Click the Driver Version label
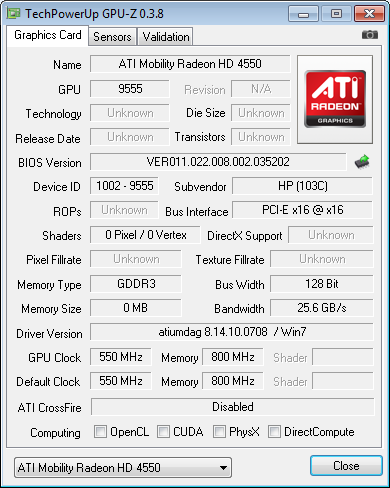Screen dimensions: 390x488 pos(49,334)
